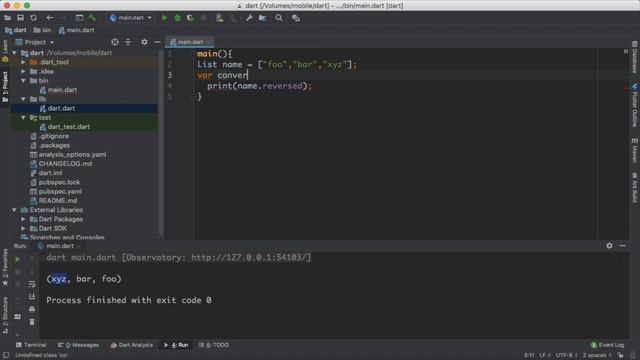Open Project panel gear settings
This screenshot has width=640, height=360.
pyautogui.click(x=144, y=42)
